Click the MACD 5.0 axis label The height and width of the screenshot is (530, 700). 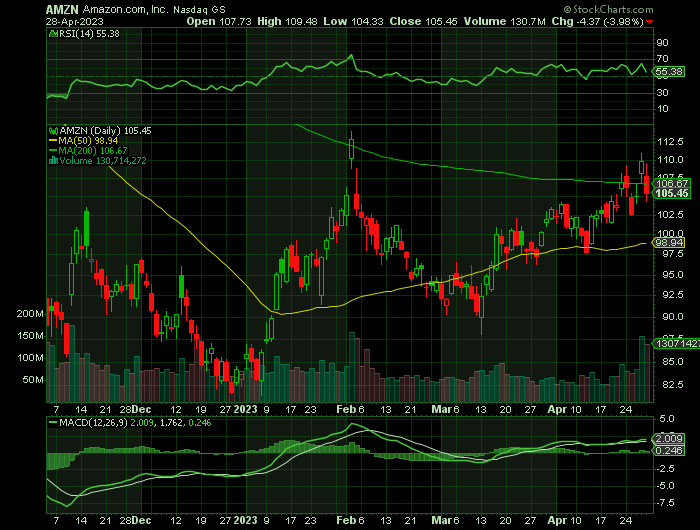click(666, 419)
